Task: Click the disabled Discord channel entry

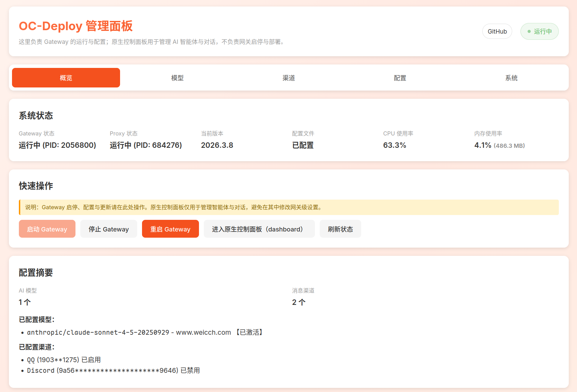Action: tap(113, 370)
